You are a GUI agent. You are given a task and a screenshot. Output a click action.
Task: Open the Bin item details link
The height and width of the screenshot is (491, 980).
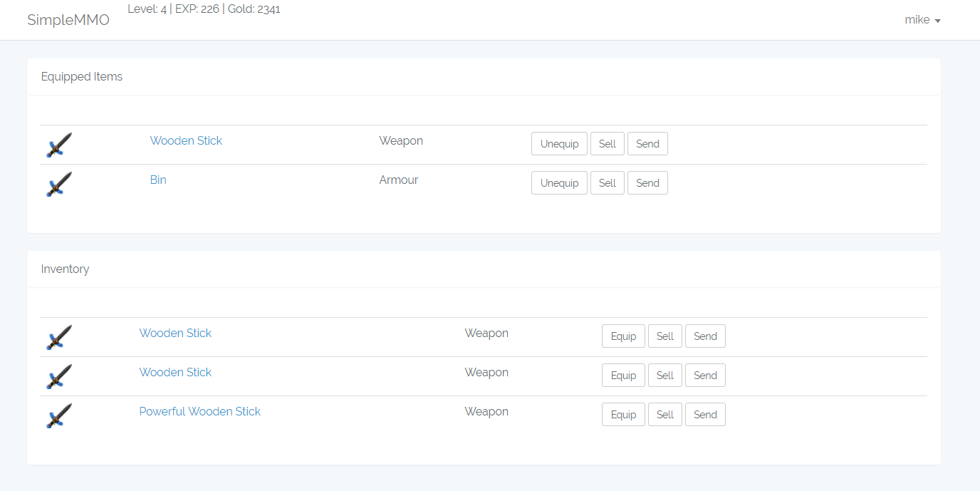158,180
